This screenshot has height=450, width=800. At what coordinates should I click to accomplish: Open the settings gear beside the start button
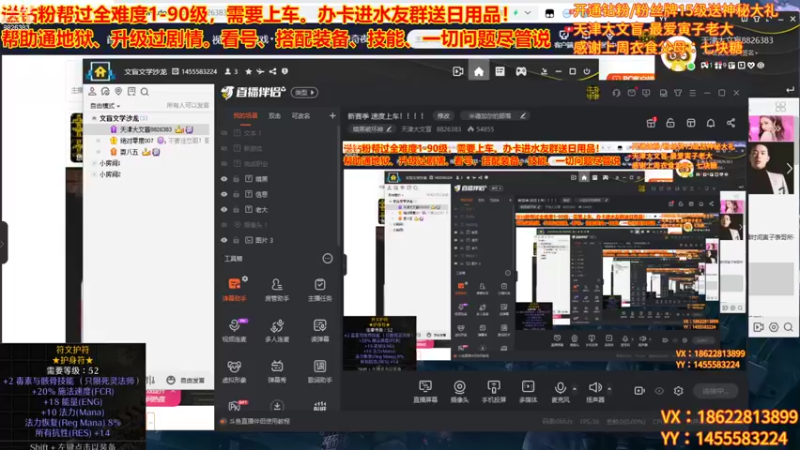(678, 391)
